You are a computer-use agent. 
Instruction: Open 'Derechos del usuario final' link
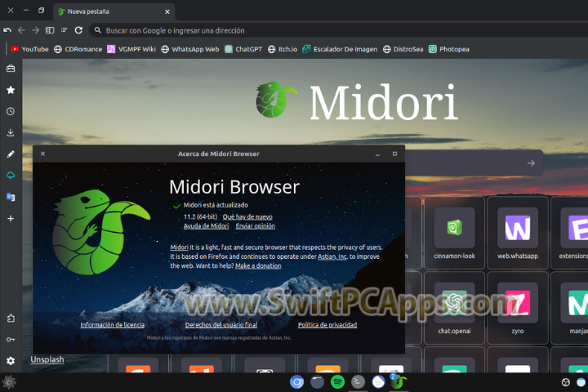coord(221,325)
